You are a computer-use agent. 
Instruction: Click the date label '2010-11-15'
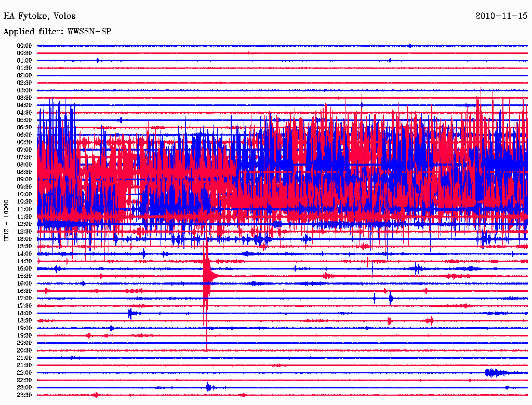click(501, 16)
